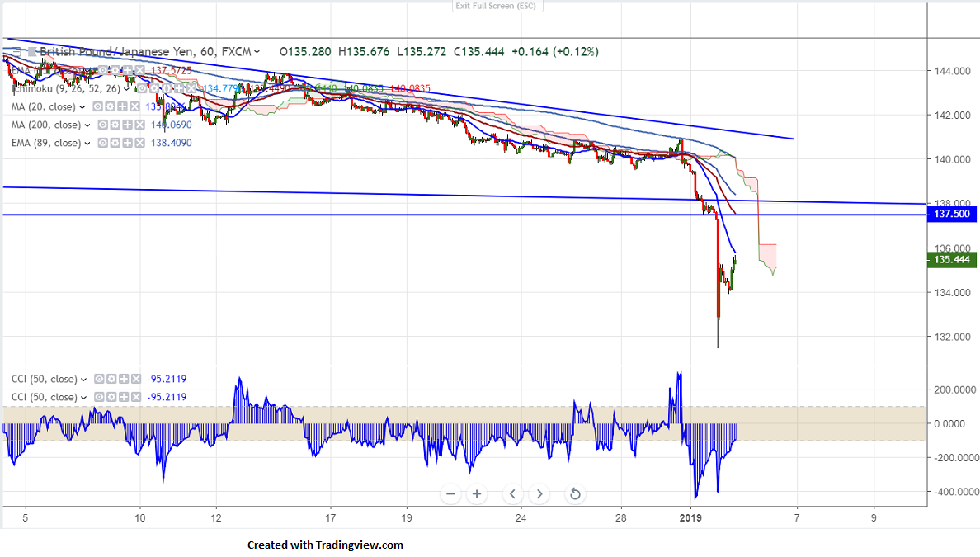This screenshot has height=557, width=980.
Task: Remove the EMA 137.5725 indicator
Action: [140, 70]
